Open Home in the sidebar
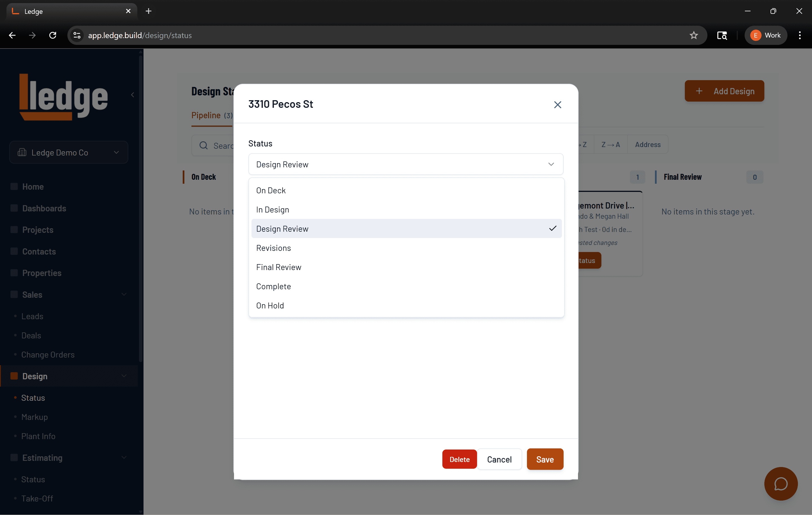812x515 pixels. (33, 187)
